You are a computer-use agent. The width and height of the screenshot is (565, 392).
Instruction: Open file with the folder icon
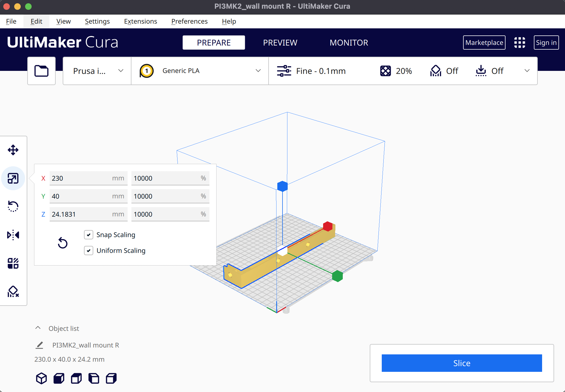41,71
